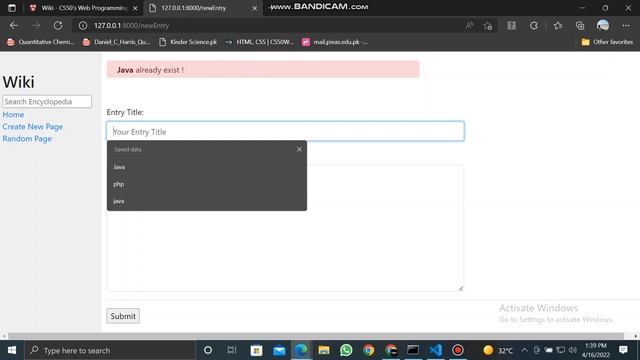640x360 pixels.
Task: Open Quantitative Chemi... bookmark
Action: [x=41, y=42]
